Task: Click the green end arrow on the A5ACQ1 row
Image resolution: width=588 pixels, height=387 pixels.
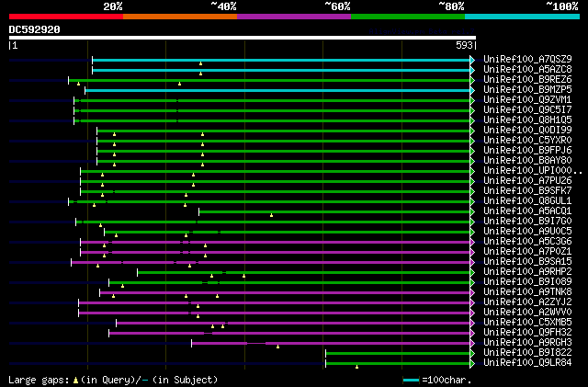Action: pos(472,212)
